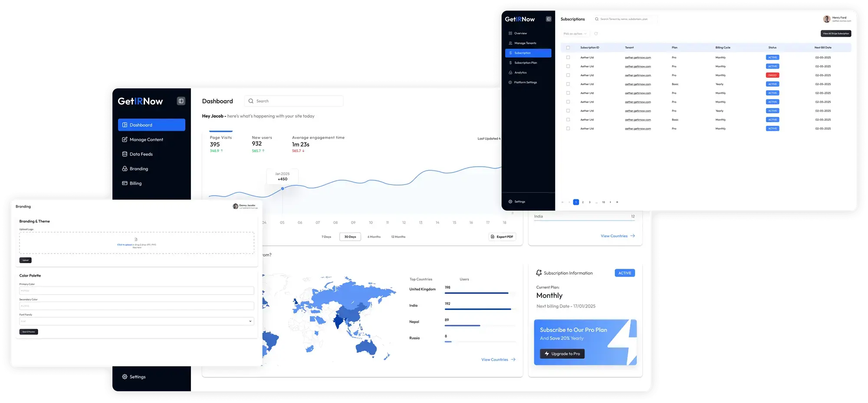This screenshot has height=403, width=868.
Task: Click the Branding icon in Dashboard sidebar
Action: pos(125,168)
